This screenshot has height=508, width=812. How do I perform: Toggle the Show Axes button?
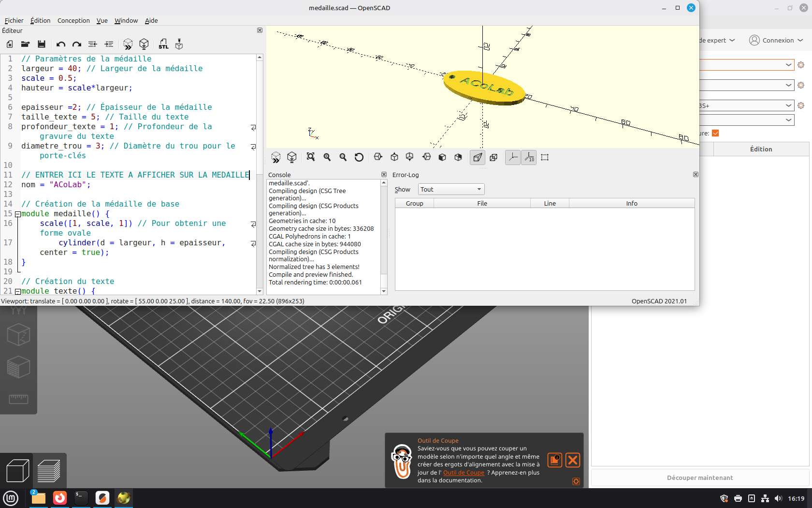[x=513, y=157]
